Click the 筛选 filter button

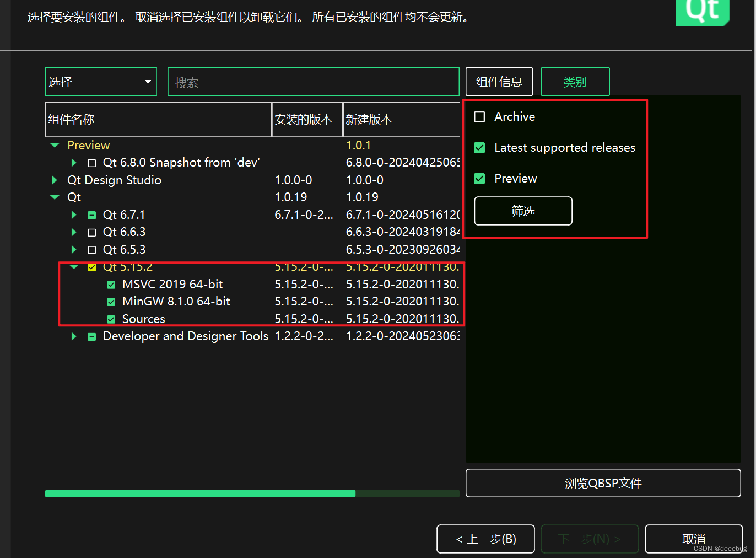tap(523, 211)
